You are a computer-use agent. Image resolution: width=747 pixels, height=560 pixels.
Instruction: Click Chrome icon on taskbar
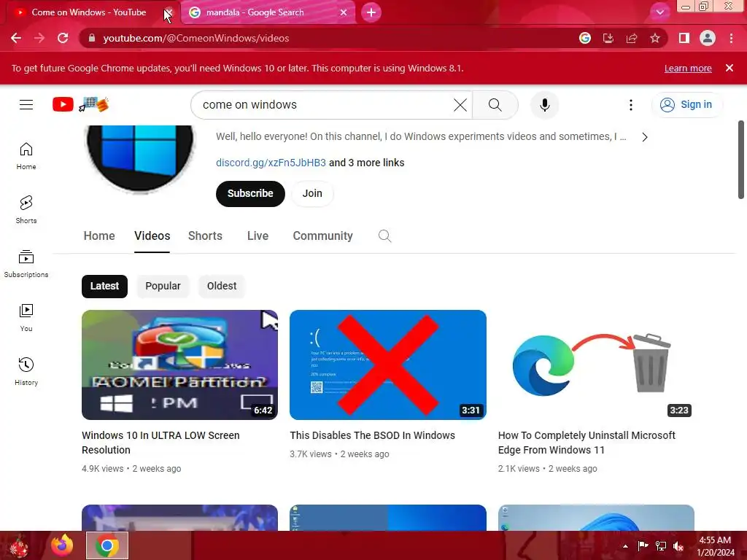pyautogui.click(x=107, y=545)
